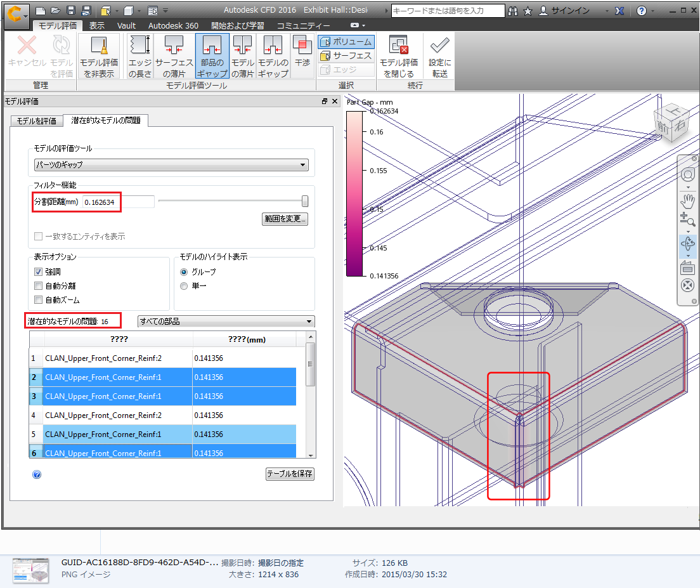Image resolution: width=700 pixels, height=588 pixels.
Task: Select the エッジの長さ edge length tool
Action: (139, 56)
